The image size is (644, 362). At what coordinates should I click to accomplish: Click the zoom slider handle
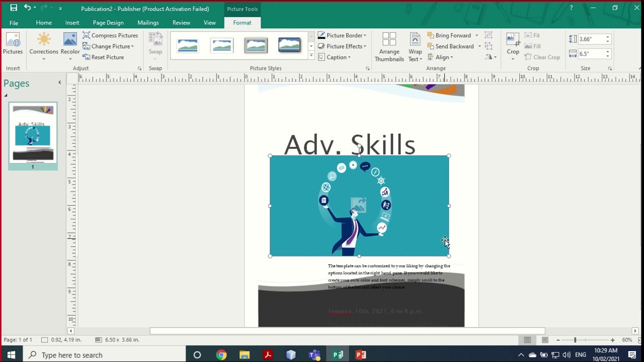[x=575, y=340]
